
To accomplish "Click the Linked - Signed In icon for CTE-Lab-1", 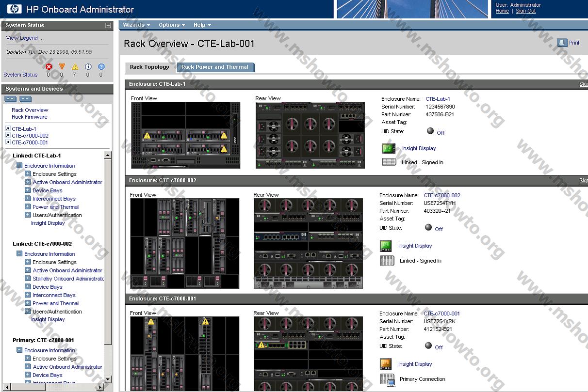I will click(x=389, y=162).
